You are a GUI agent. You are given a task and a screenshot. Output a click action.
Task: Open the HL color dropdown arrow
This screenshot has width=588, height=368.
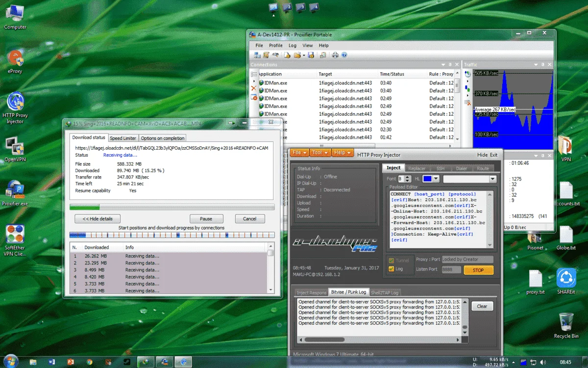point(436,179)
